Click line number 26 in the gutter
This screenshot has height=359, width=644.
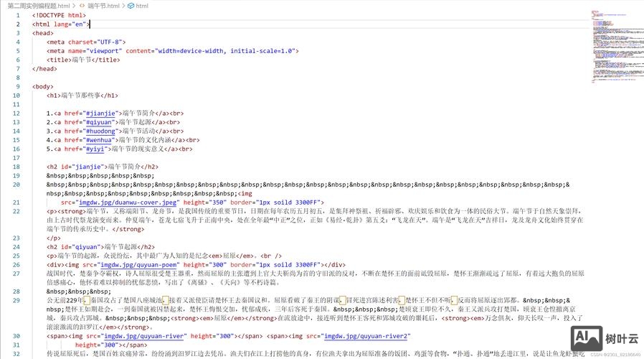(16, 264)
